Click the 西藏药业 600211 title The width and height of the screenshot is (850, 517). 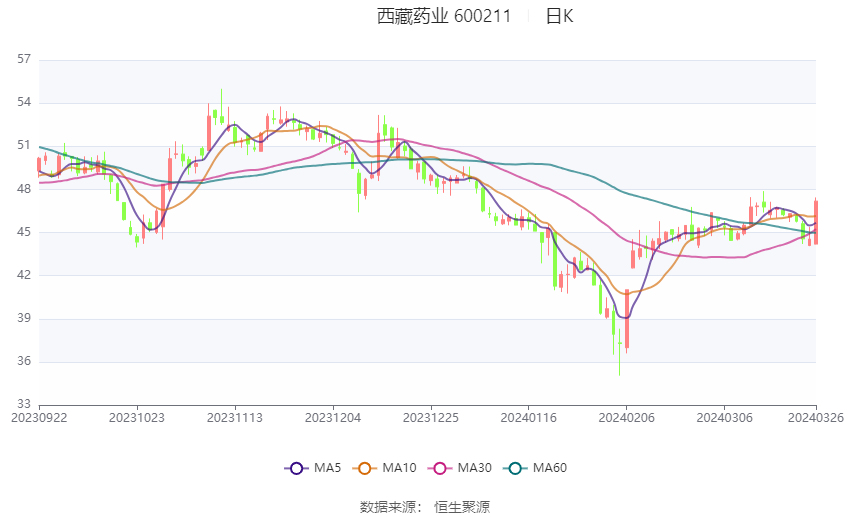(x=444, y=16)
